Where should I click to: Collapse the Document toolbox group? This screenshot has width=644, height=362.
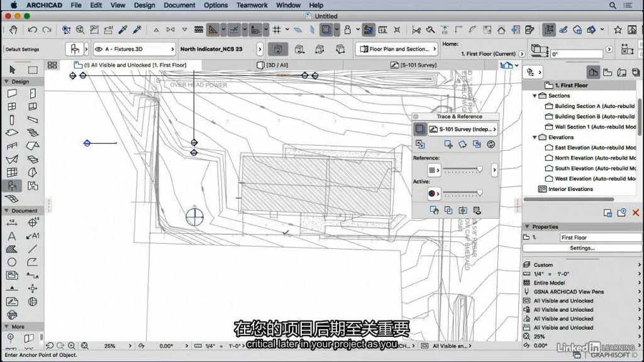click(6, 210)
